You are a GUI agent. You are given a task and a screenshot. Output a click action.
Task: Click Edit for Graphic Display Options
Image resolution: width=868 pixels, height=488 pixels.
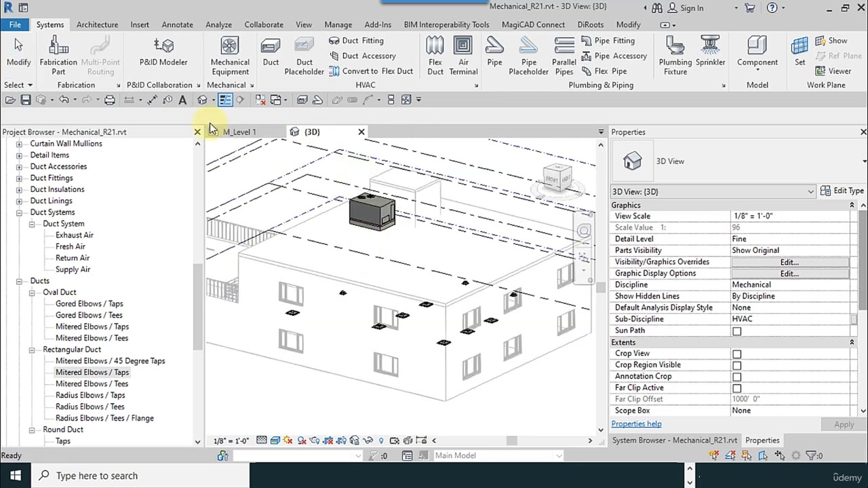(789, 274)
